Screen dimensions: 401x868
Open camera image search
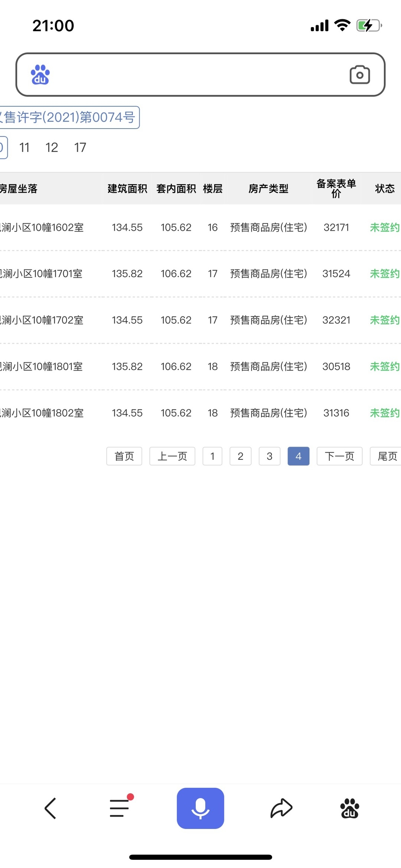pos(359,75)
